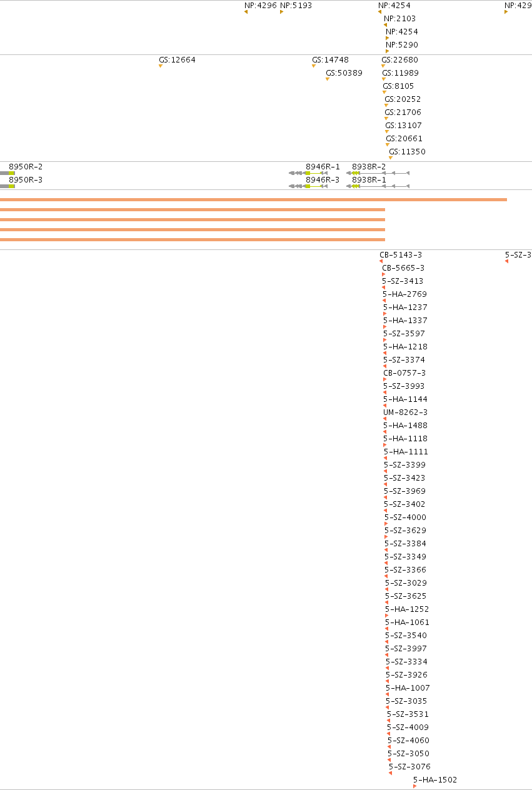Viewport: 532px width, 790px height.
Task: Select the GS:12664 feature label
Action: click(177, 60)
